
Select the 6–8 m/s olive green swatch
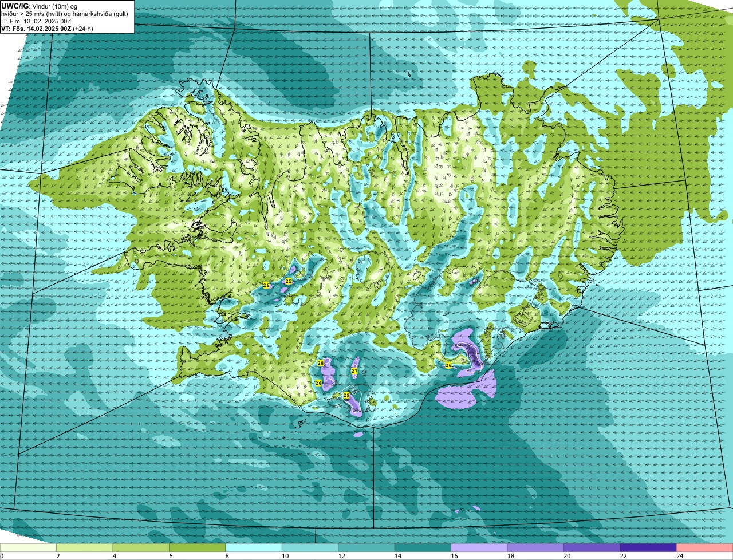click(197, 547)
